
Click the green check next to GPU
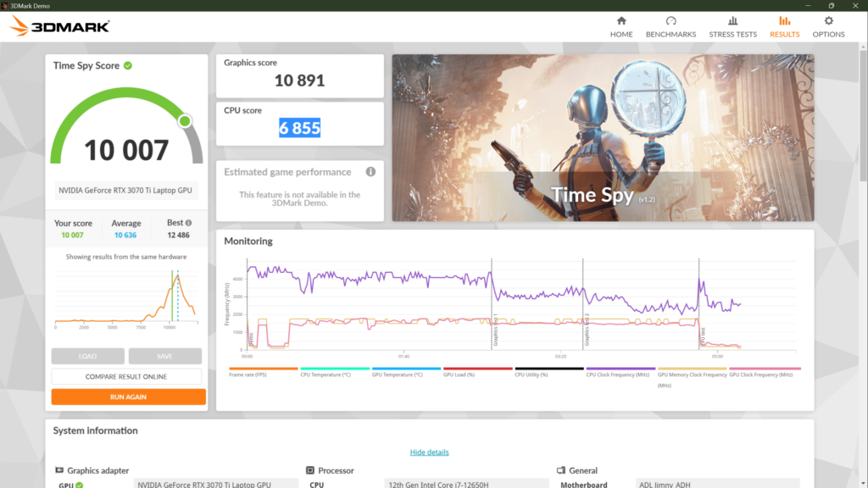80,485
